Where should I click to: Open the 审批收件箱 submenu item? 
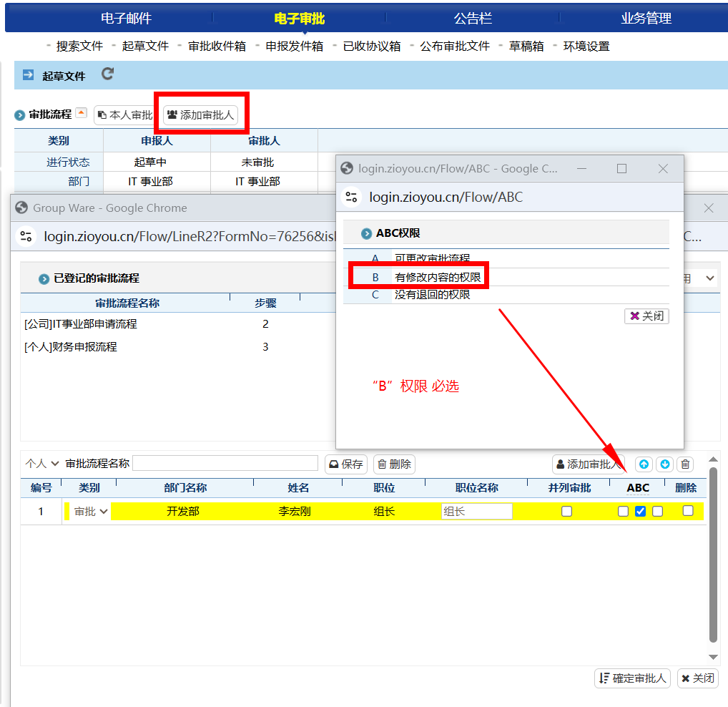(x=217, y=47)
